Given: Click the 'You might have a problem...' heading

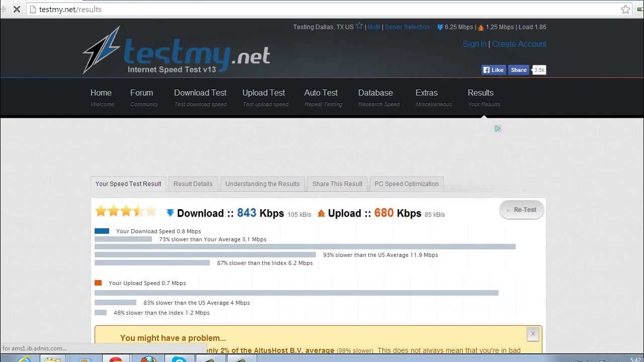Looking at the screenshot, I should pos(173,338).
